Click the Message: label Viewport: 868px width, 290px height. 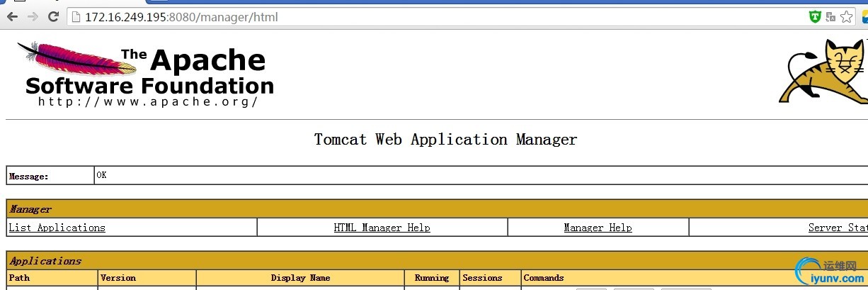pyautogui.click(x=29, y=177)
